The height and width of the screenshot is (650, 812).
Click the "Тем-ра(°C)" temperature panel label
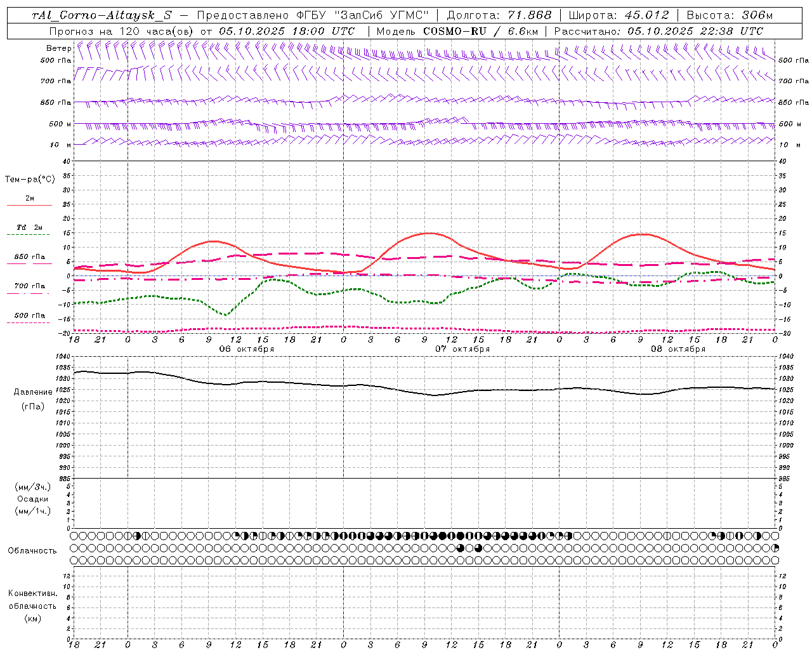(30, 180)
